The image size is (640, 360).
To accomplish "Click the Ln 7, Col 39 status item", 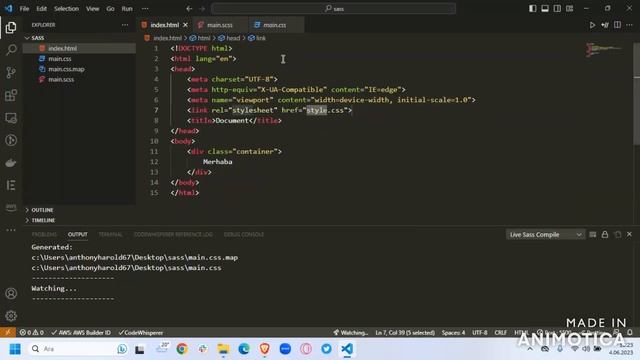I will pos(405,333).
